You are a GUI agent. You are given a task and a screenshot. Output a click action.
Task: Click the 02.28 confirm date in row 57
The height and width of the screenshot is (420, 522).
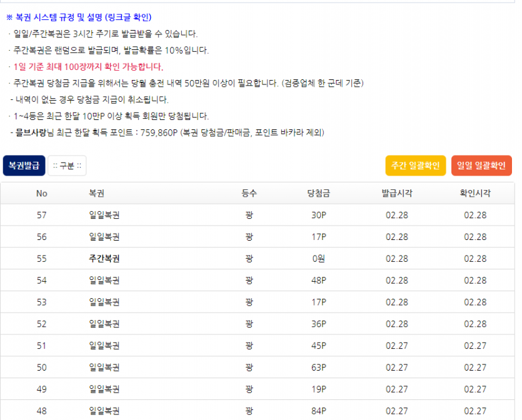point(475,215)
